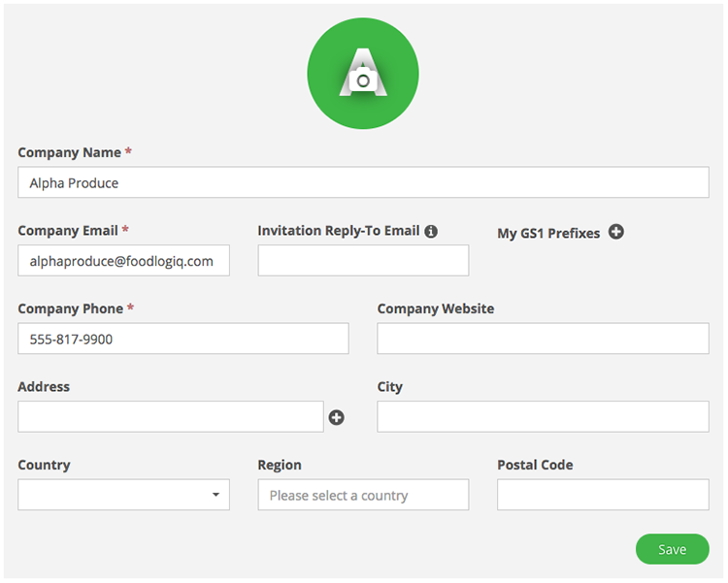Click the Company Website input
Viewport: 728px width, 583px height.
coord(544,339)
